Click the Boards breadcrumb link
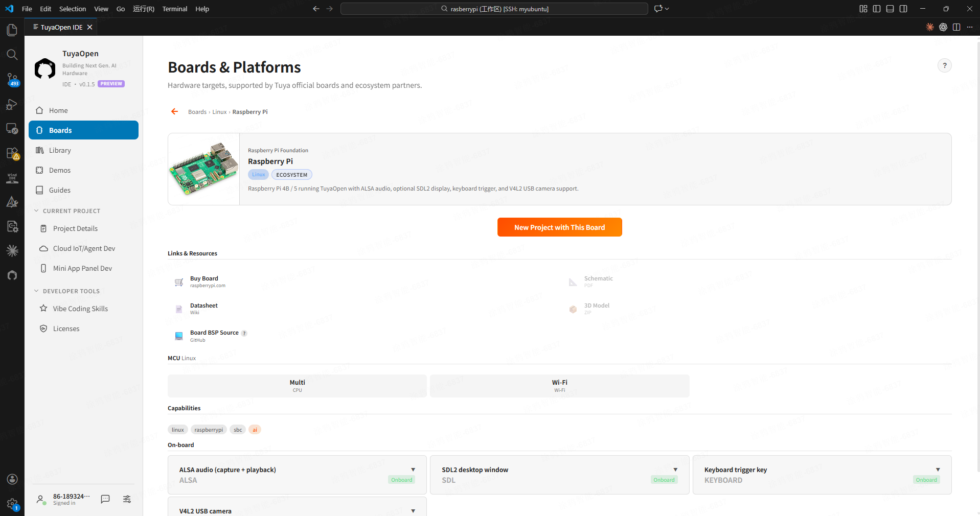The height and width of the screenshot is (516, 980). pos(197,112)
